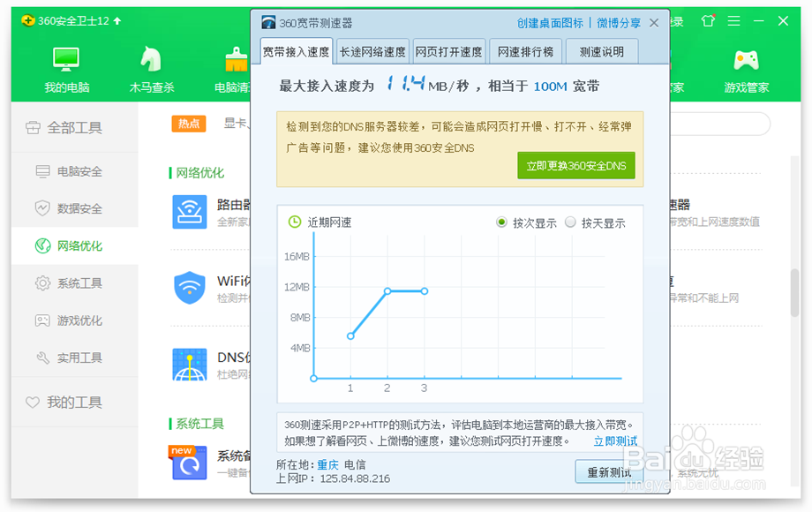Viewport: 812px width, 512px height.
Task: Click 微博分享 link
Action: pos(619,23)
